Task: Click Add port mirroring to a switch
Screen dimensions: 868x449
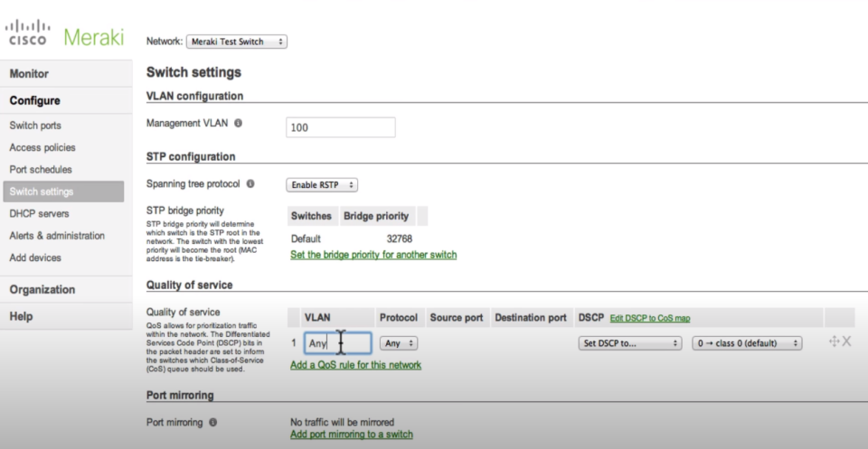Action: pyautogui.click(x=352, y=434)
